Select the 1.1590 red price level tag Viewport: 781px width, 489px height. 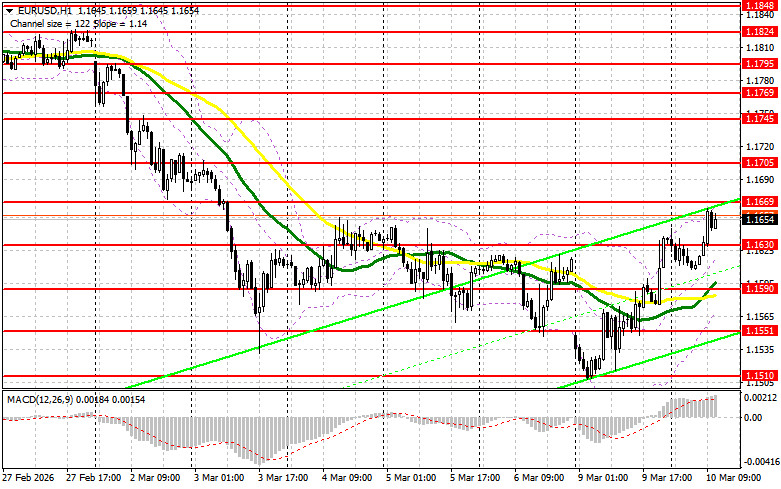pos(759,288)
